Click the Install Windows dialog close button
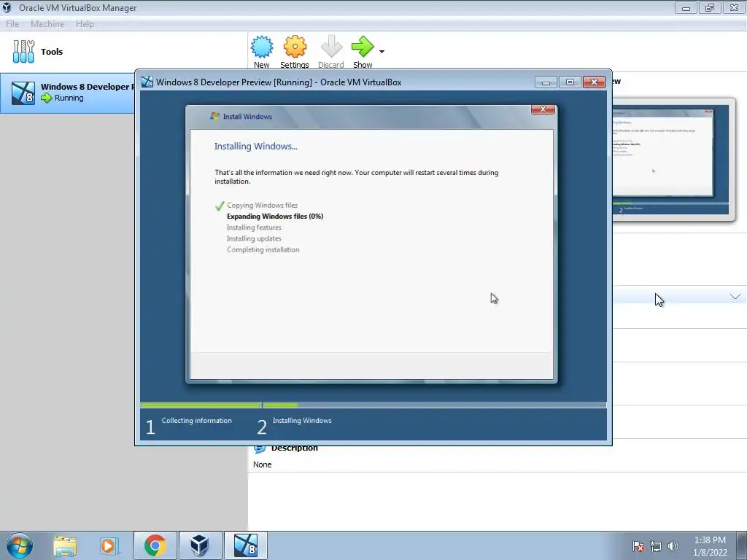The image size is (747, 560). point(543,109)
